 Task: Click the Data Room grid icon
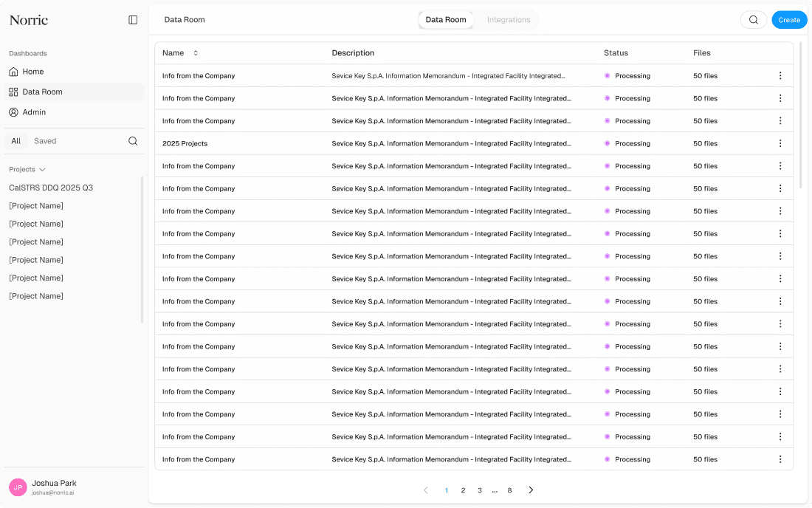pos(13,92)
